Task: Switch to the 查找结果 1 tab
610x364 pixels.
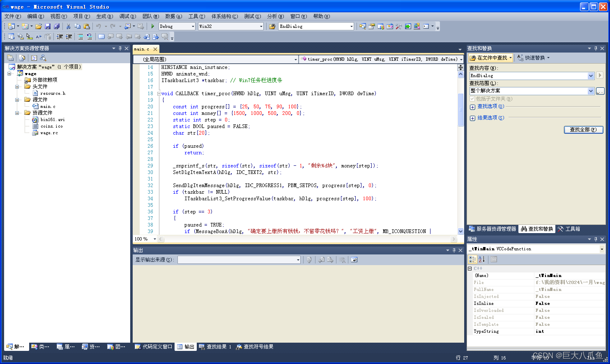Action: (x=216, y=346)
